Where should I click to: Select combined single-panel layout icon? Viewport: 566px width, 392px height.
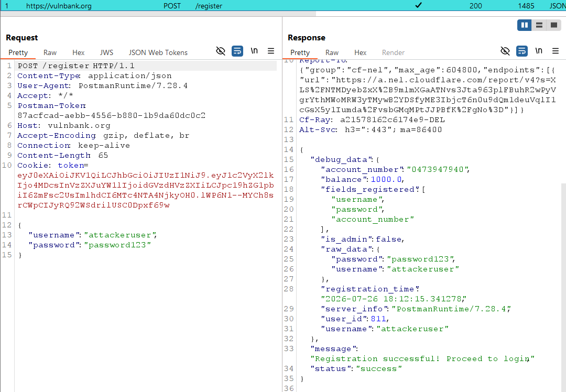click(x=554, y=25)
